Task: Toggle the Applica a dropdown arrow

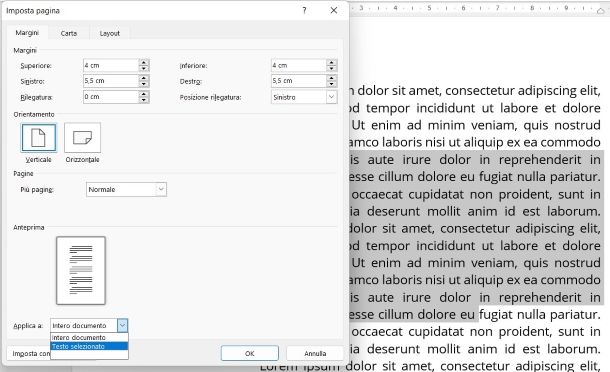Action: click(x=123, y=325)
